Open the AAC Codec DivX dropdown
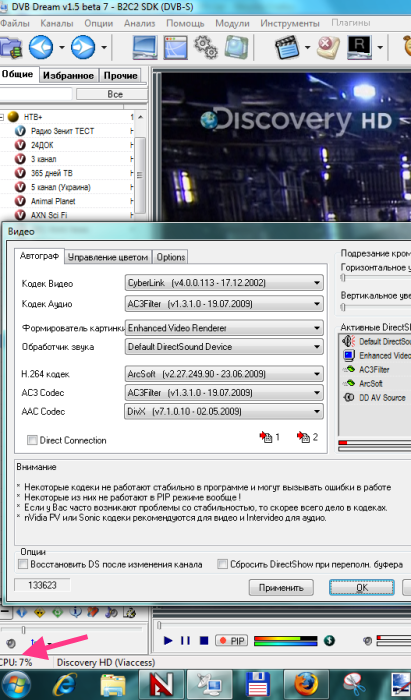Screen dimensions: 411x700 coord(224,412)
